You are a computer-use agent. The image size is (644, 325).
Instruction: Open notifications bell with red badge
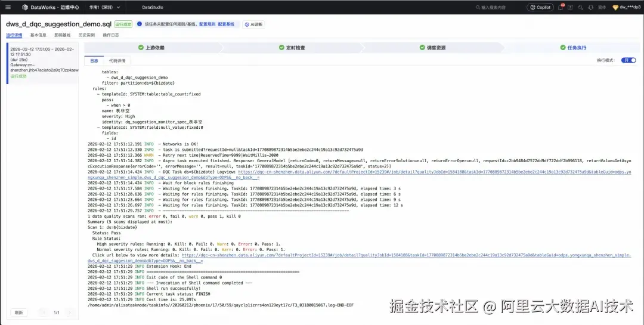pos(561,7)
